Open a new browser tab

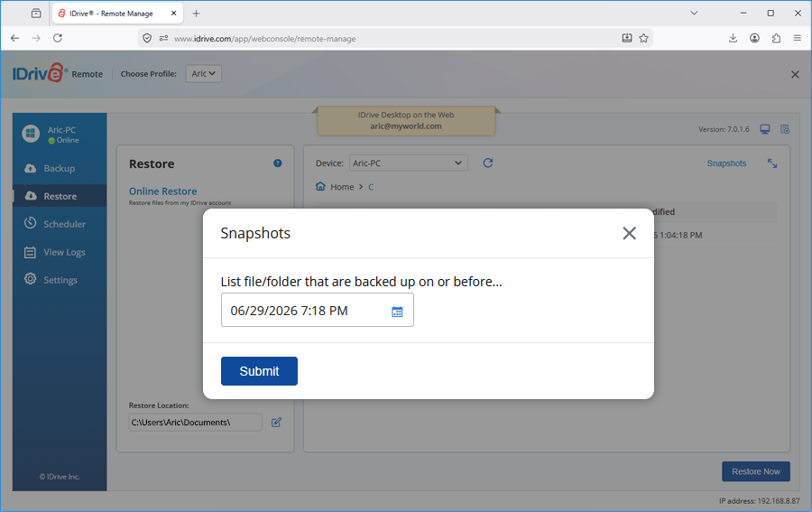(196, 14)
